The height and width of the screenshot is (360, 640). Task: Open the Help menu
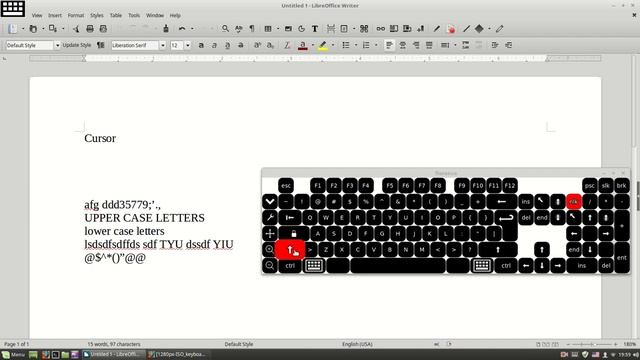pos(175,16)
